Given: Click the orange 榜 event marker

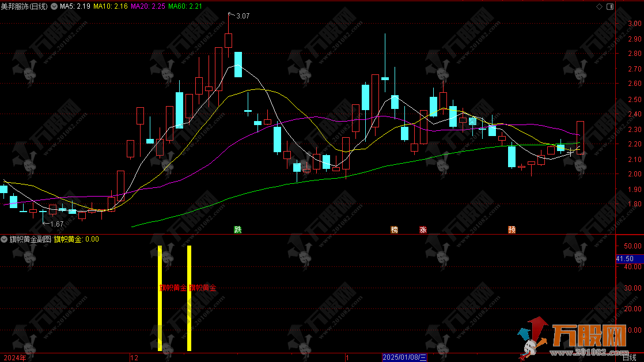Looking at the screenshot, I should 394,229.
